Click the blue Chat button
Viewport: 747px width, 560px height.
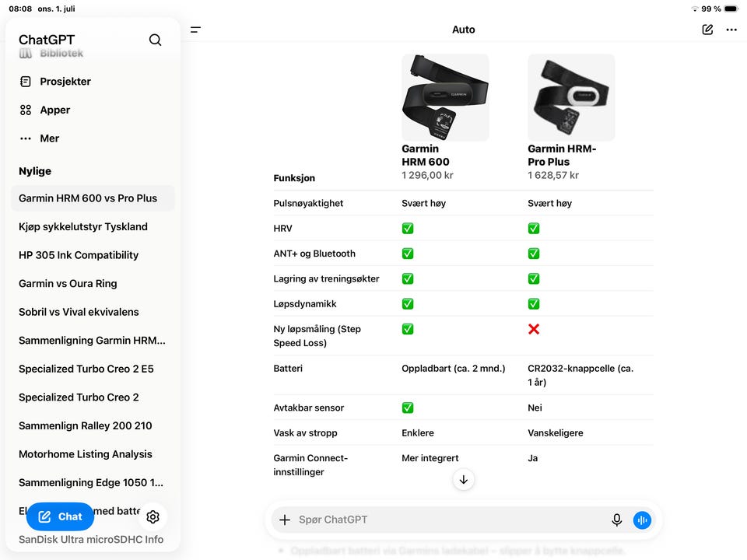tap(60, 516)
